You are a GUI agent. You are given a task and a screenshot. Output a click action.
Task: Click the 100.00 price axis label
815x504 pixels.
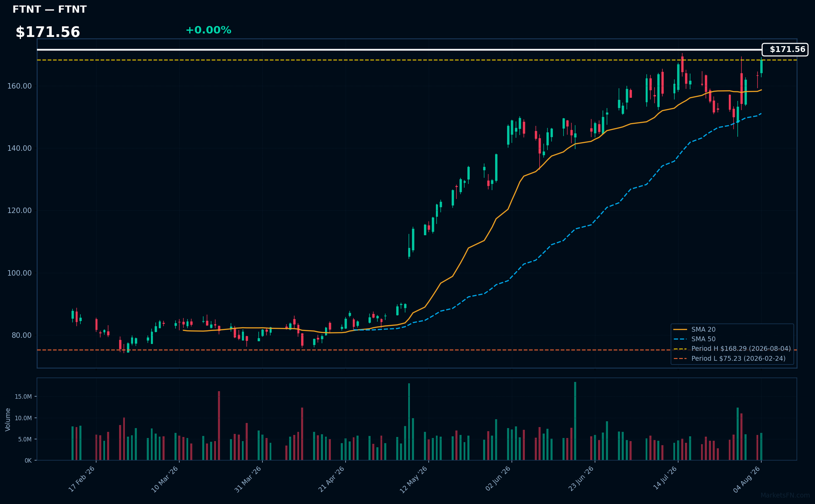(x=20, y=273)
